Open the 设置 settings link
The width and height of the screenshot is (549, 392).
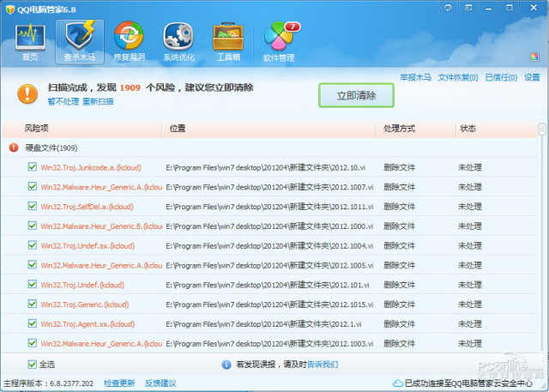click(532, 77)
